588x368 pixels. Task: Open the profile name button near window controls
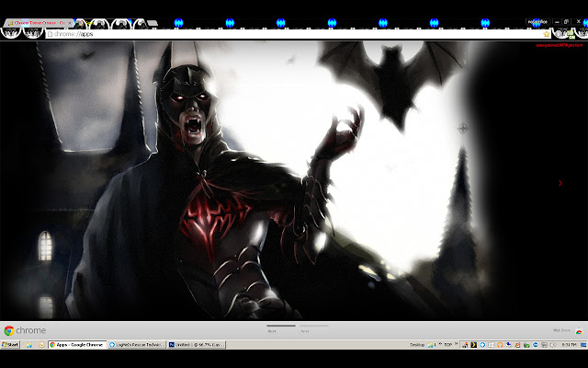pyautogui.click(x=537, y=22)
